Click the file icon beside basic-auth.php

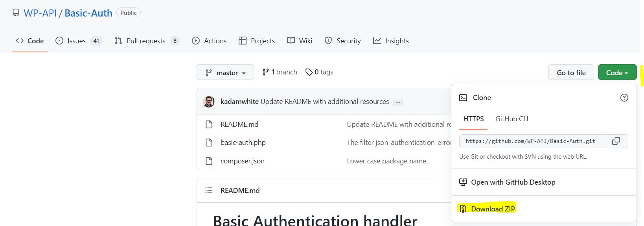click(x=209, y=143)
